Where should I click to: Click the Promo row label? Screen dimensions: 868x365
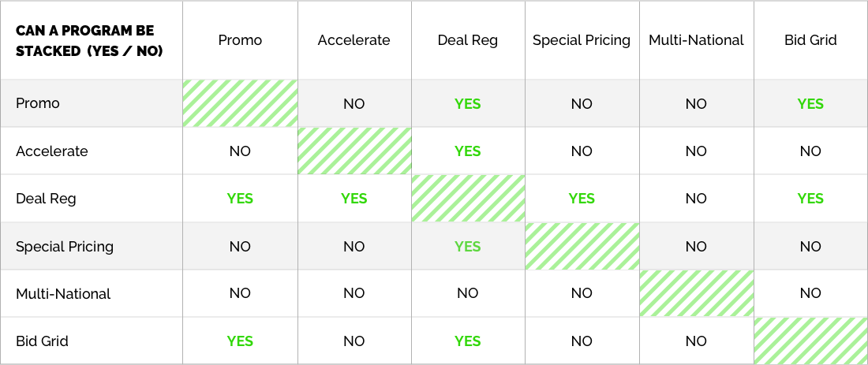(x=38, y=103)
